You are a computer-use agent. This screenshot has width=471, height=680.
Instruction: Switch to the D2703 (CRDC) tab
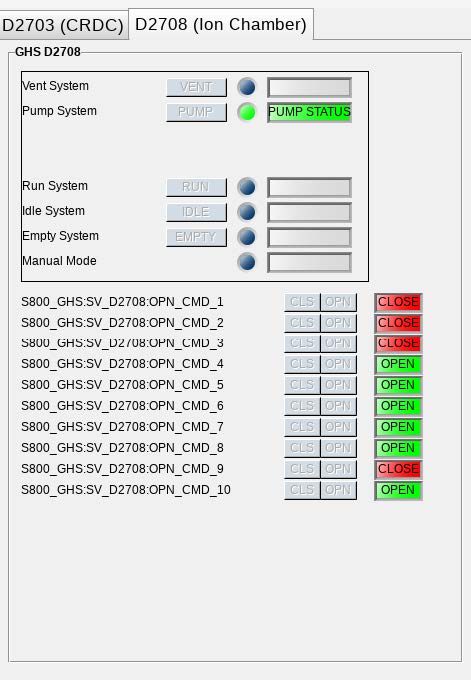pos(63,25)
